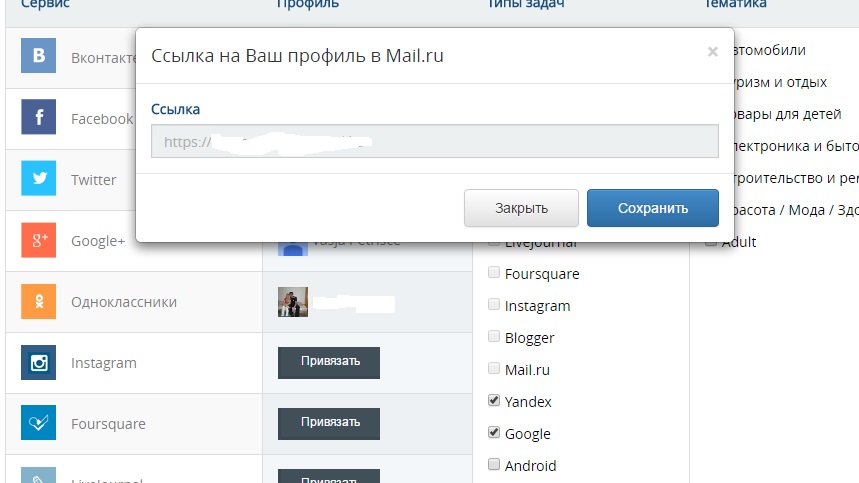Click the Facebook service icon
Viewport: 859px width, 483px height.
pos(38,117)
